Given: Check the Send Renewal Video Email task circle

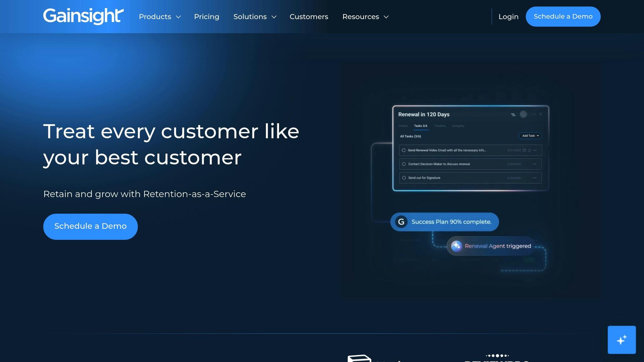Looking at the screenshot, I should point(404,150).
